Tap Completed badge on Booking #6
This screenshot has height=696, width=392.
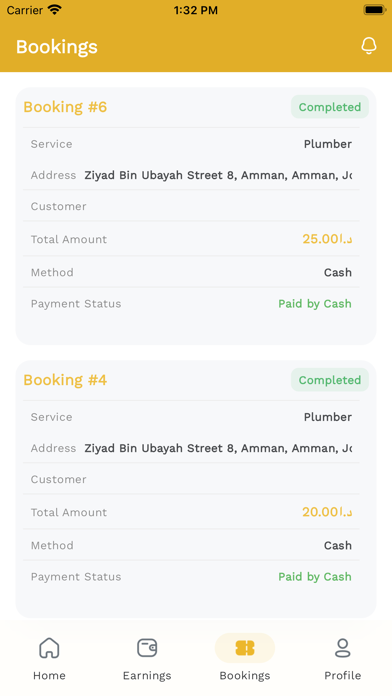click(329, 107)
